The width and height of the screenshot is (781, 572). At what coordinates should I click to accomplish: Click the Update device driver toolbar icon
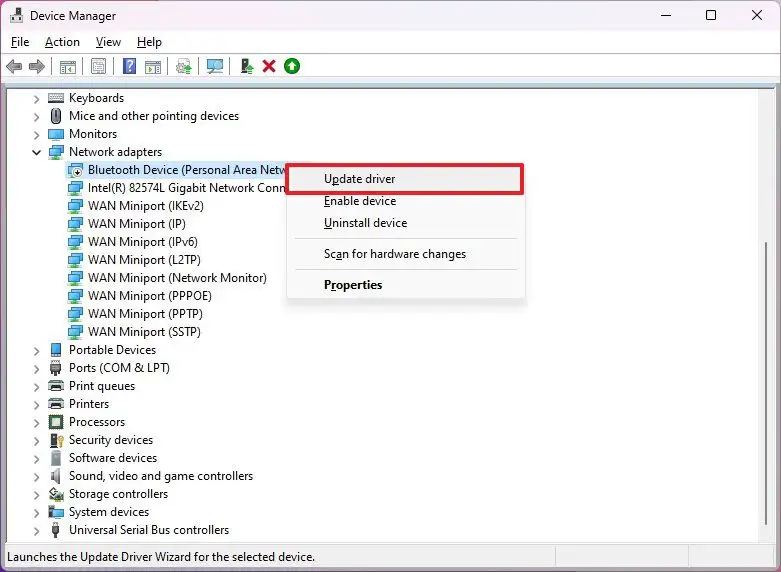(247, 66)
